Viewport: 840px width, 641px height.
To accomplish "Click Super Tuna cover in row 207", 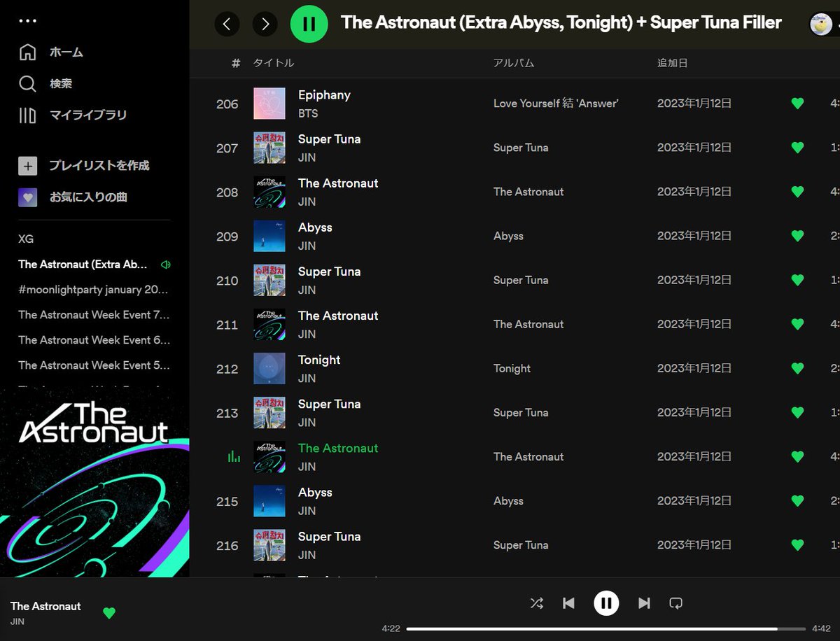I will (x=269, y=148).
